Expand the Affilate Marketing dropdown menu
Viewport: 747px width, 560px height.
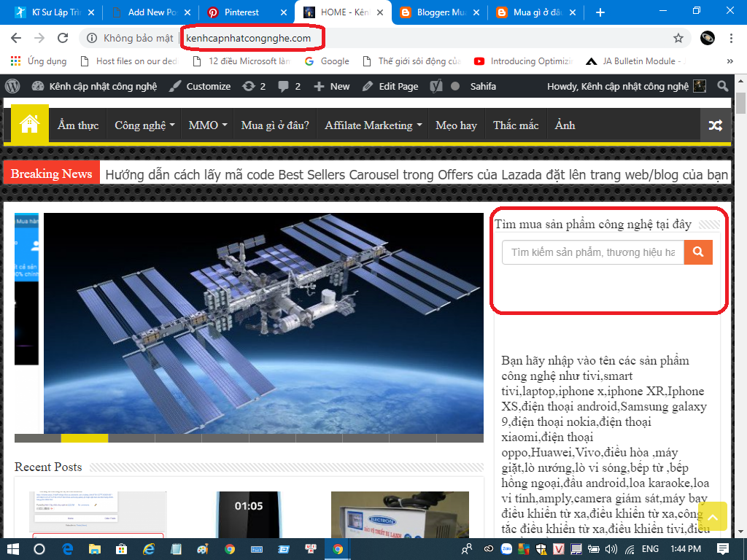373,125
